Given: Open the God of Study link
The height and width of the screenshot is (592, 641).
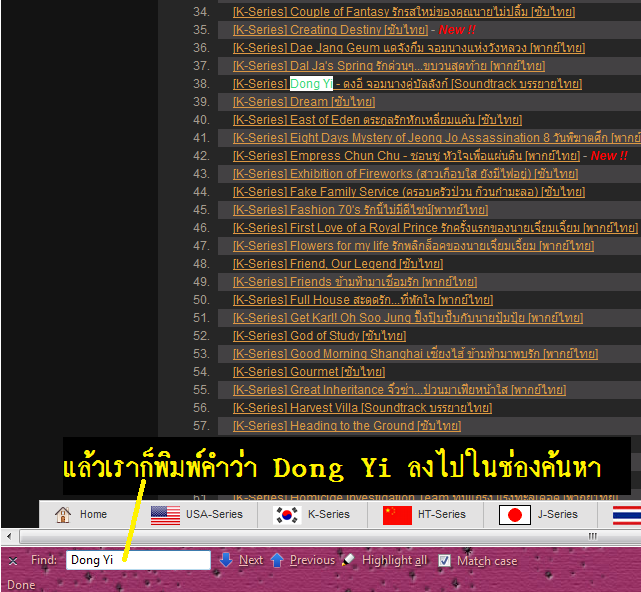Looking at the screenshot, I should click(319, 336).
